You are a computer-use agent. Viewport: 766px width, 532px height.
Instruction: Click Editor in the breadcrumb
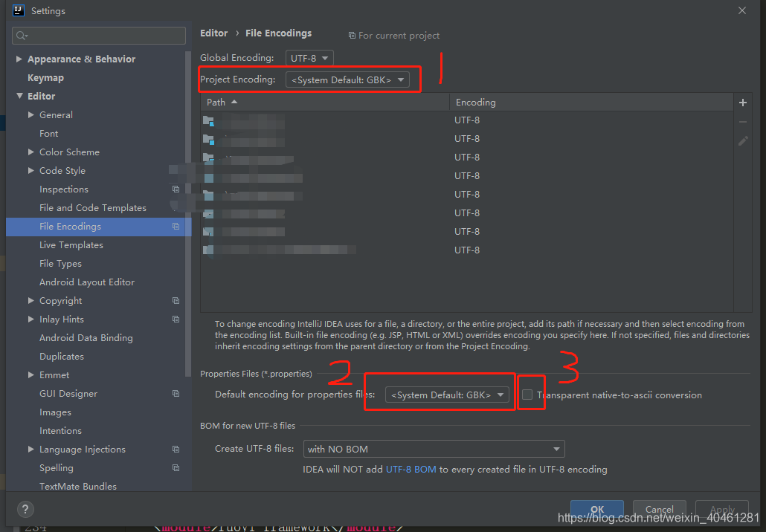(214, 33)
